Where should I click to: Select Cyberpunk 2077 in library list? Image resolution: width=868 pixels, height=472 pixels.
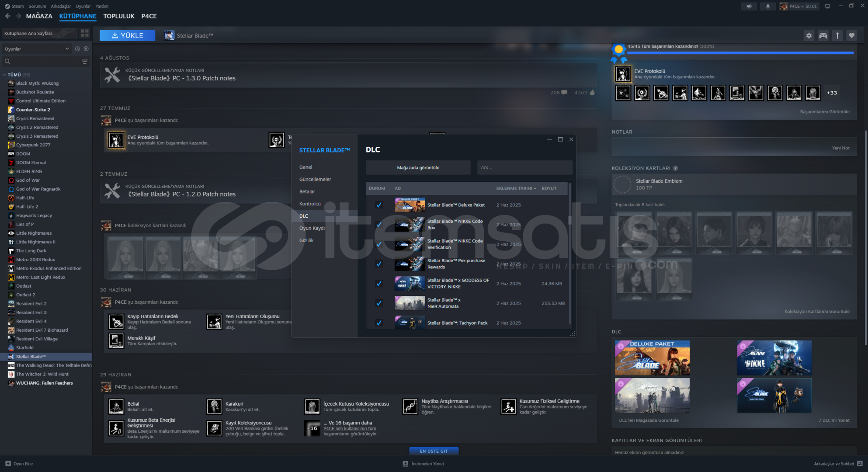click(x=33, y=145)
